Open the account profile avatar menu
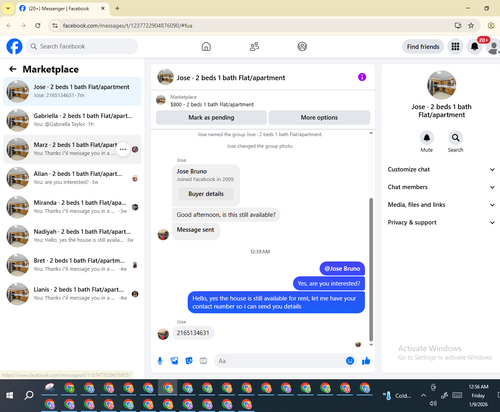Image resolution: width=500 pixels, height=412 pixels. (493, 47)
